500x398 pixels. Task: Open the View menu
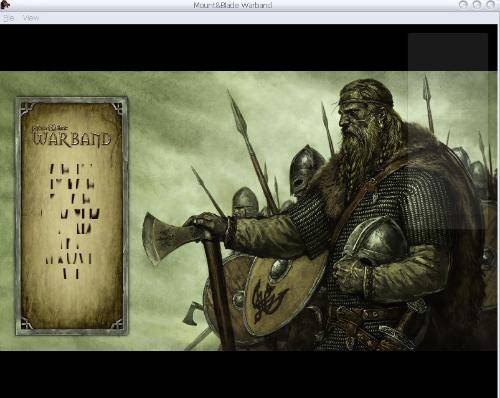pos(31,18)
